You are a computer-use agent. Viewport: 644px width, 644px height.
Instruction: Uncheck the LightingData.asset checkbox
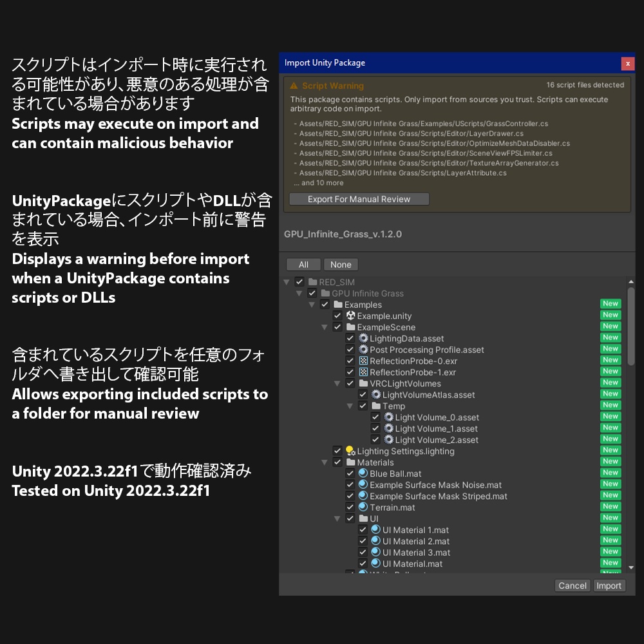(x=350, y=338)
